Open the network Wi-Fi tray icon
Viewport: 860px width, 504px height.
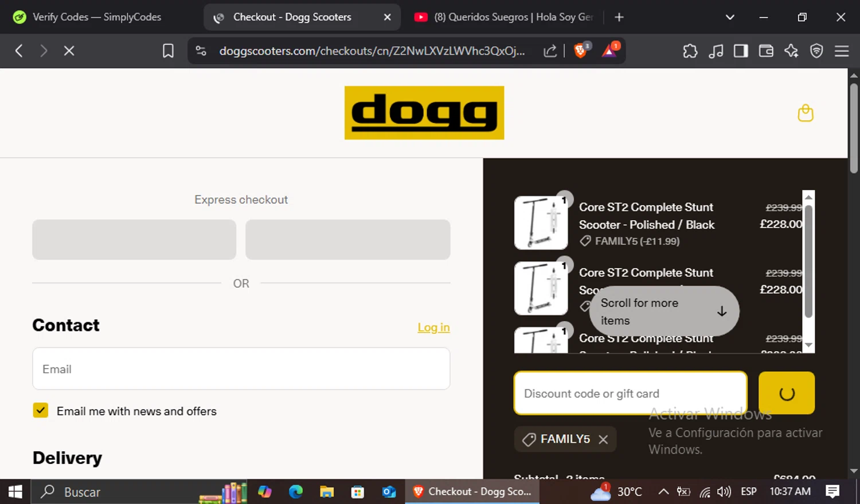(705, 491)
